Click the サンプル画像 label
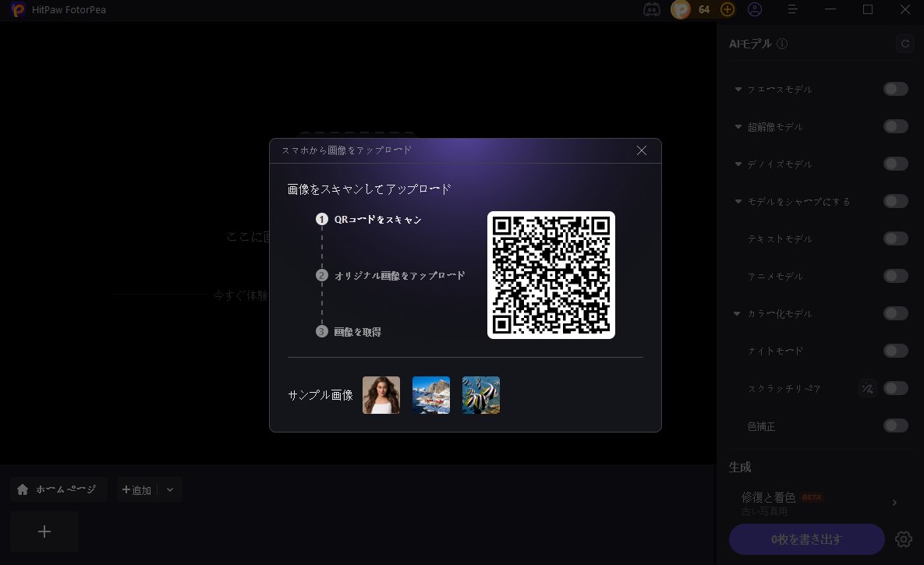Screen dimensions: 924x565 (320, 395)
